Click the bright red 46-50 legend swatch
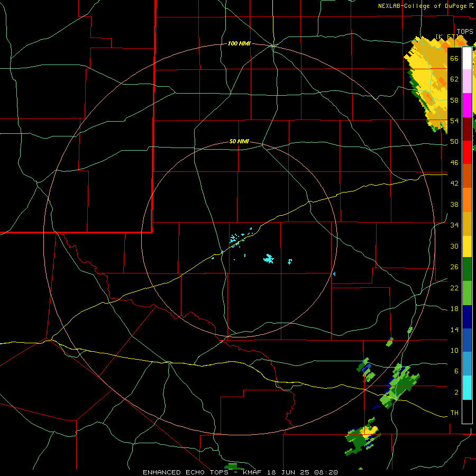Viewport: 476px width, 476px height. [467, 152]
